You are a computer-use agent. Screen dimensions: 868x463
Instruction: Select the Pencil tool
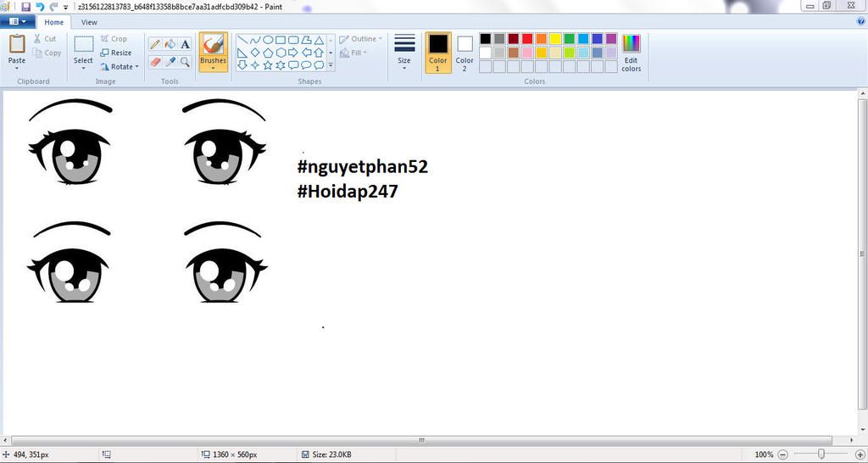pos(156,44)
